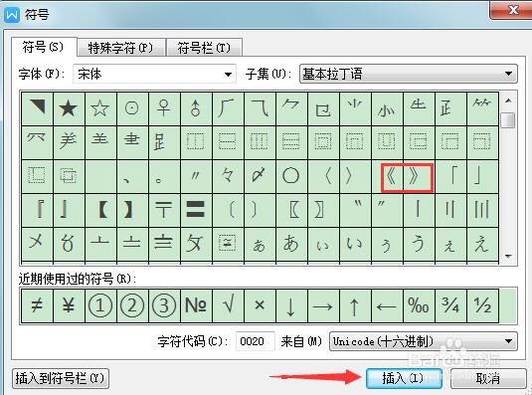
Task: Pick recent per mille symbol ‰
Action: 419,305
